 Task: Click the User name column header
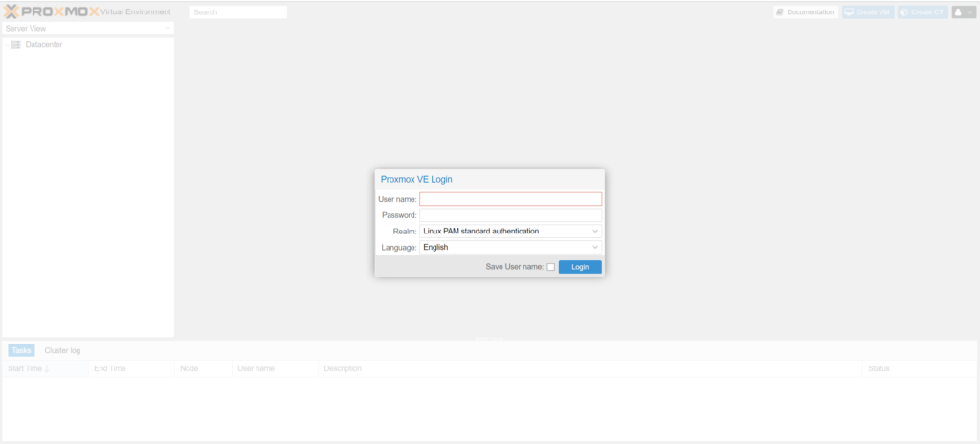(x=275, y=368)
